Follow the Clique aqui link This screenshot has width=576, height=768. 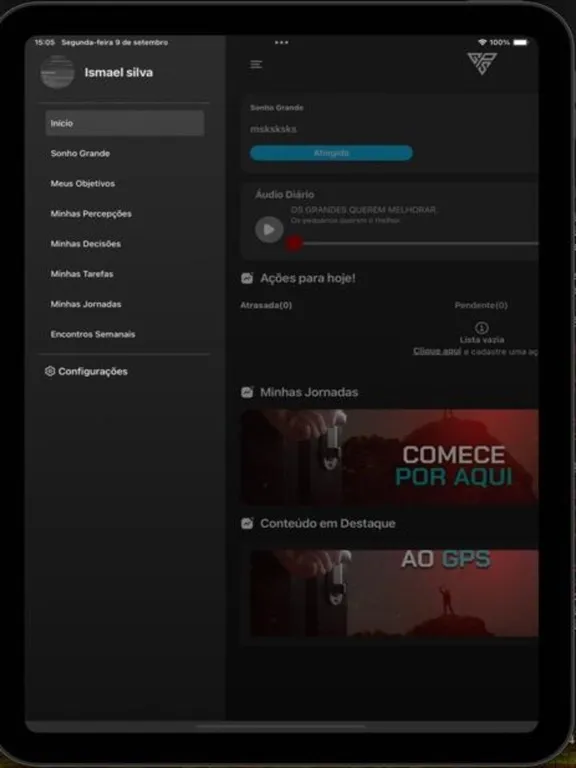pos(437,351)
